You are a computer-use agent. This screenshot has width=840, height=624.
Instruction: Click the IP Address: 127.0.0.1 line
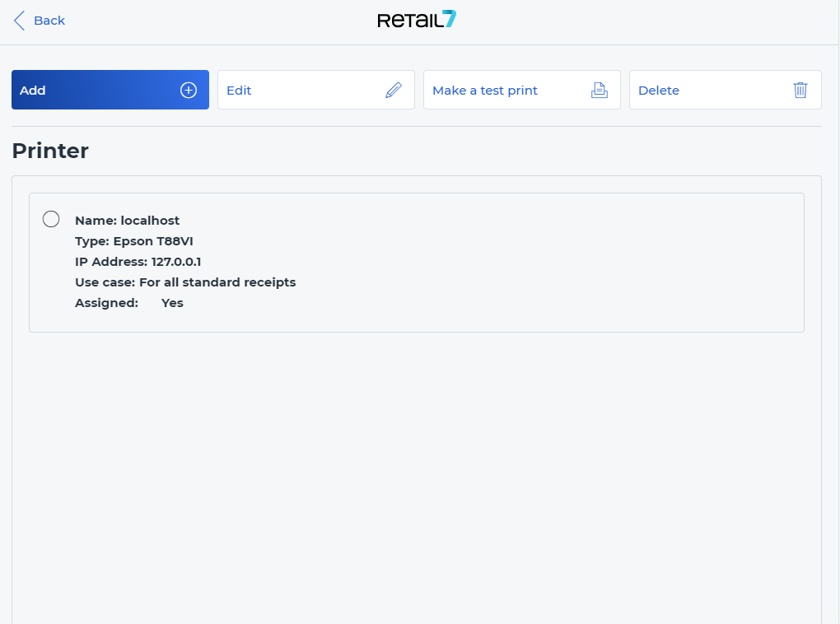[x=138, y=262]
